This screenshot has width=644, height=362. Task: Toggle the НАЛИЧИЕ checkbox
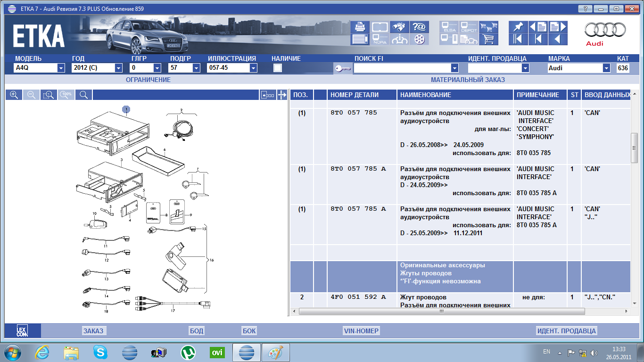278,68
